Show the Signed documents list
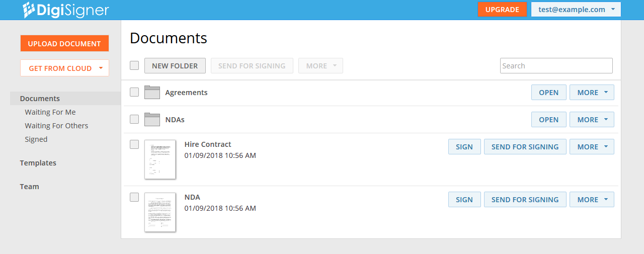 [36, 139]
